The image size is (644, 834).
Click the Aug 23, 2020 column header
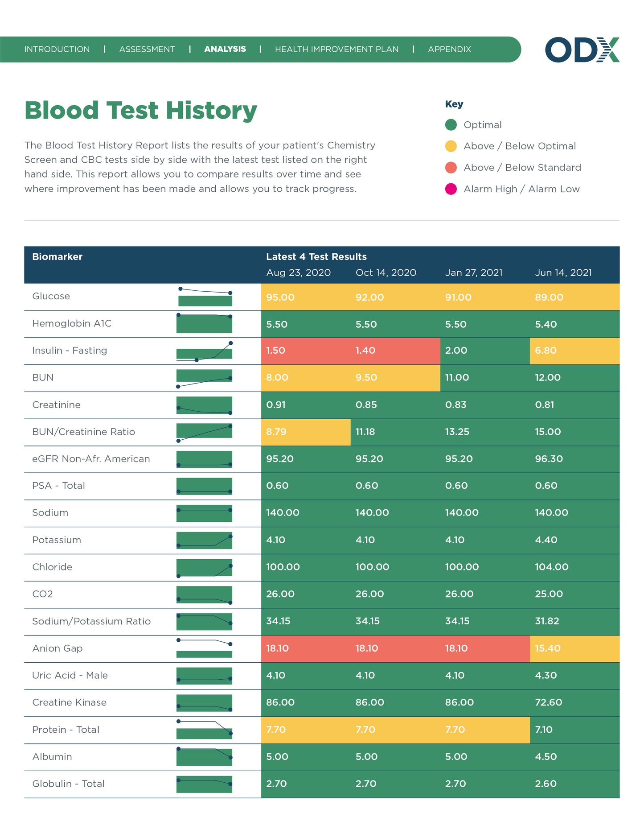(x=298, y=272)
